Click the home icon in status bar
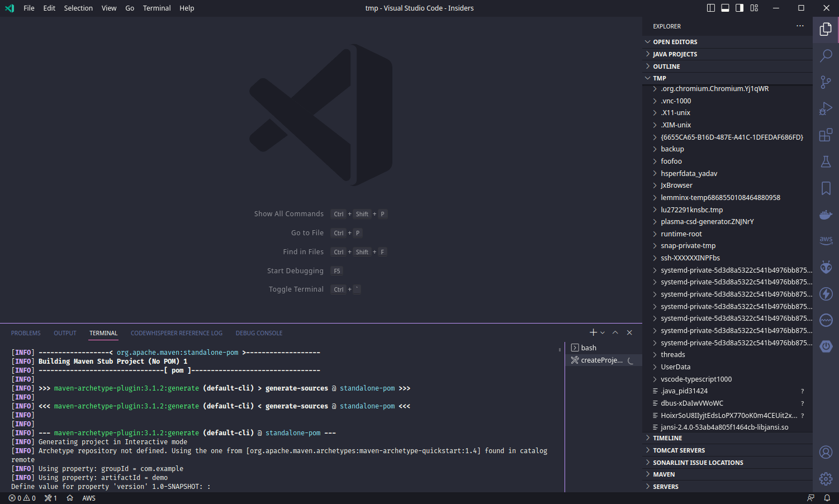The width and height of the screenshot is (839, 504). tap(70, 498)
